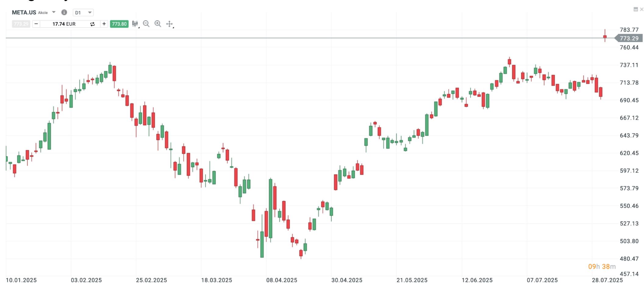
Task: Click the grey 773.29 sell button
Action: [21, 24]
